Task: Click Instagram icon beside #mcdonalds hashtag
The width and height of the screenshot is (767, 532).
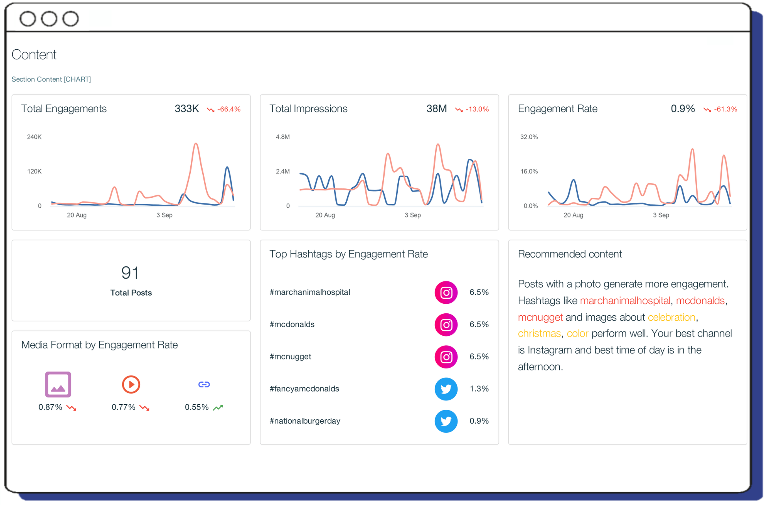Action: tap(446, 325)
